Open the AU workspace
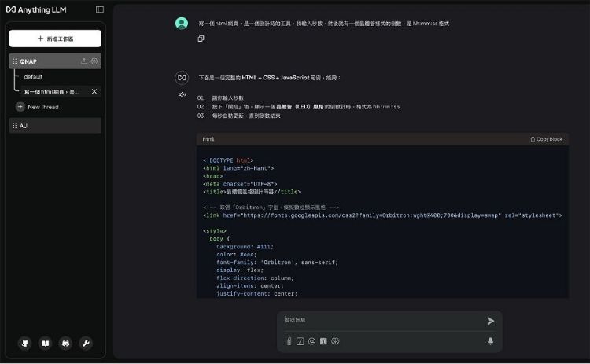The image size is (590, 364). click(55, 126)
